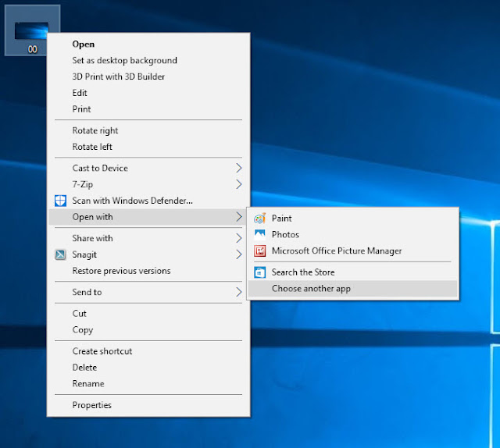Click the Open with menu entry
The height and width of the screenshot is (448, 500).
point(148,217)
